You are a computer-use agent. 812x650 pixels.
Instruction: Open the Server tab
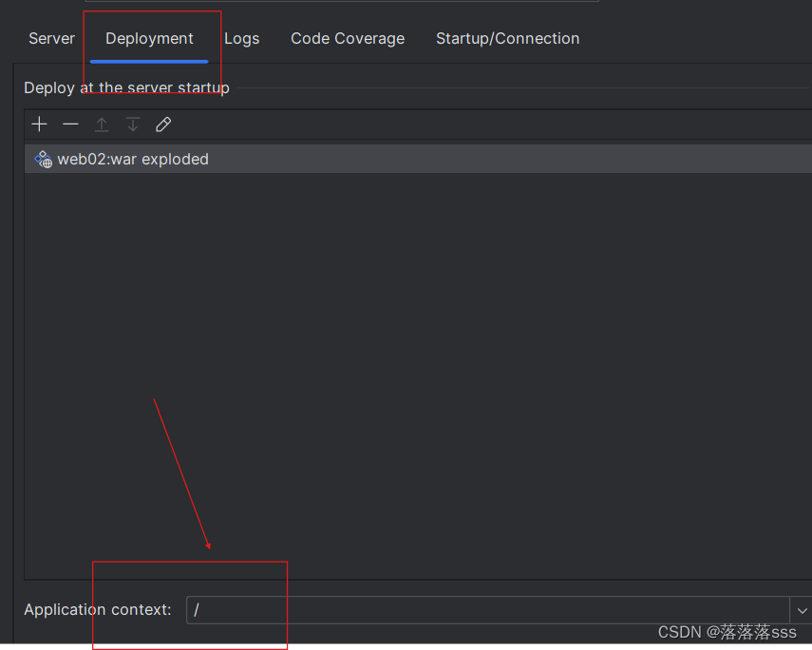click(51, 38)
